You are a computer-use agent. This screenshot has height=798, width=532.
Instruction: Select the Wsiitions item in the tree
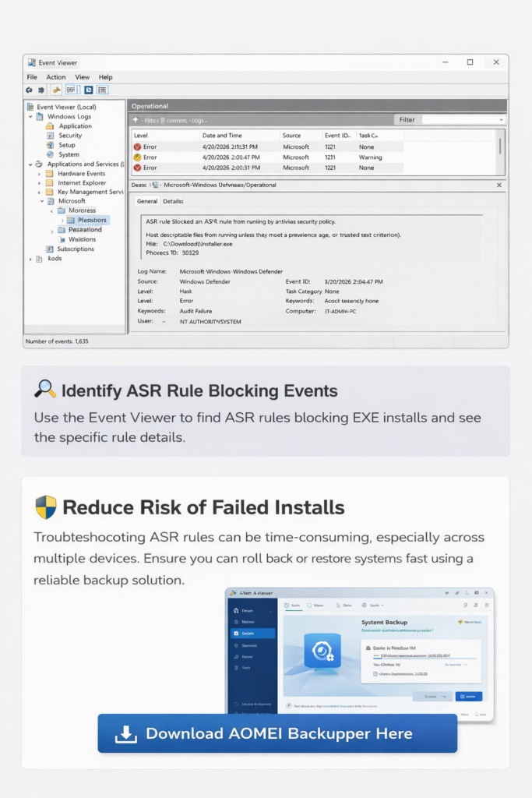(x=82, y=239)
